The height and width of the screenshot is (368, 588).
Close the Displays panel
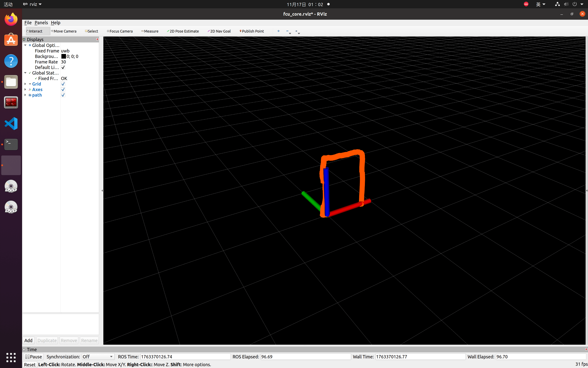click(97, 39)
